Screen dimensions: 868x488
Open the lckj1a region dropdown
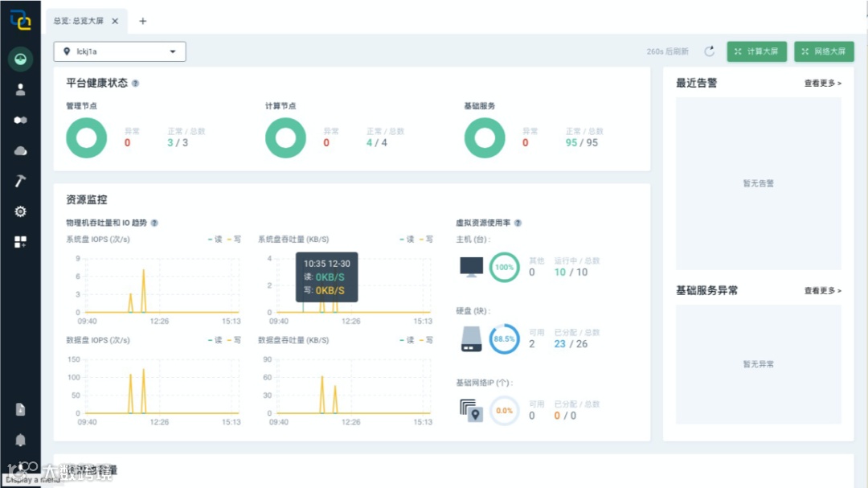pyautogui.click(x=120, y=51)
